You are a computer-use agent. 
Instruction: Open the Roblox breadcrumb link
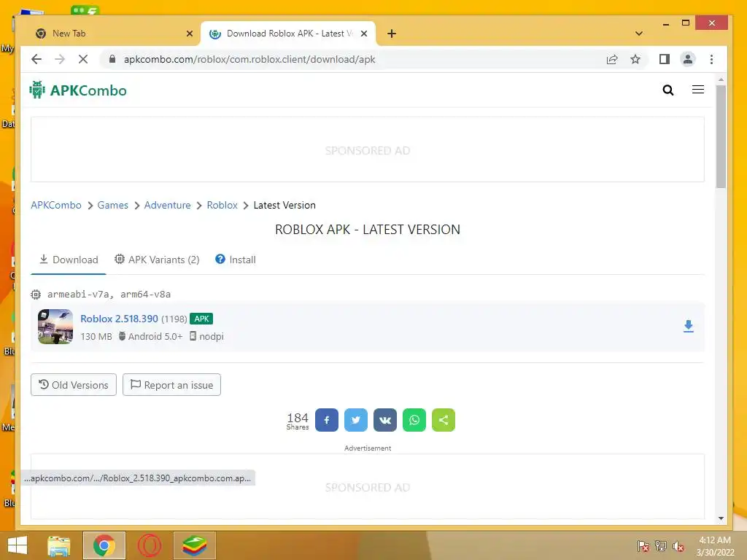tap(222, 205)
